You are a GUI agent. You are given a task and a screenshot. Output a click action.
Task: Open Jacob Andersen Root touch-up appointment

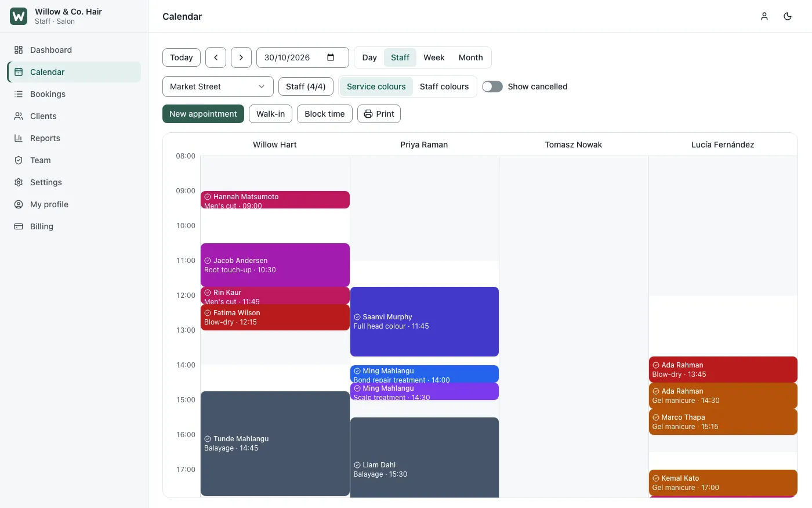tap(275, 265)
